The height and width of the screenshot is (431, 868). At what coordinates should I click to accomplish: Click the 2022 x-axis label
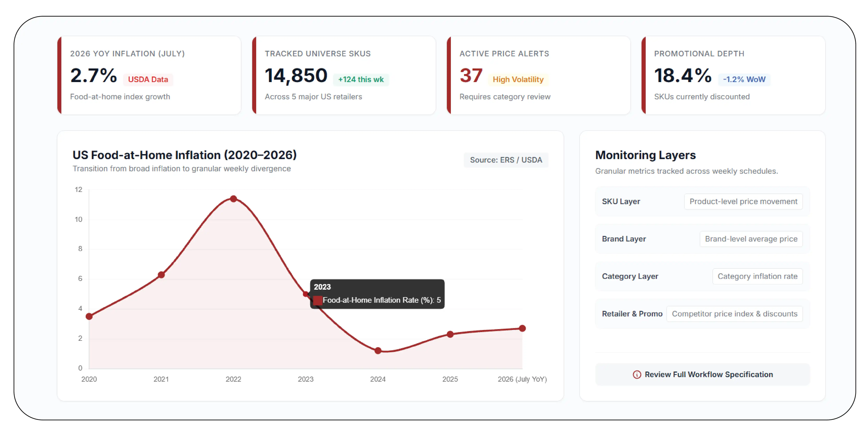pos(233,379)
